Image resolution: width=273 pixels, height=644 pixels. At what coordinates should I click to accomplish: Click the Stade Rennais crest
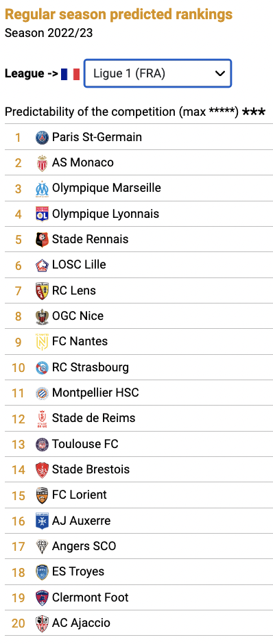click(x=42, y=240)
